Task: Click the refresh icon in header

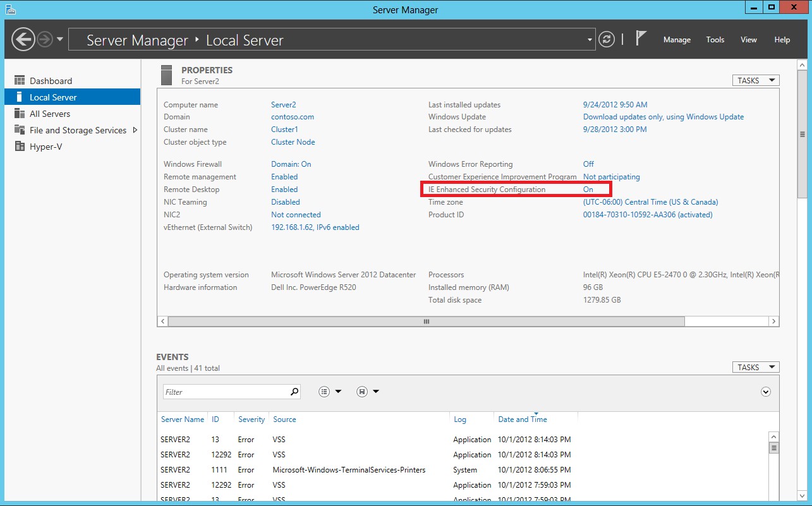Action: pos(606,39)
